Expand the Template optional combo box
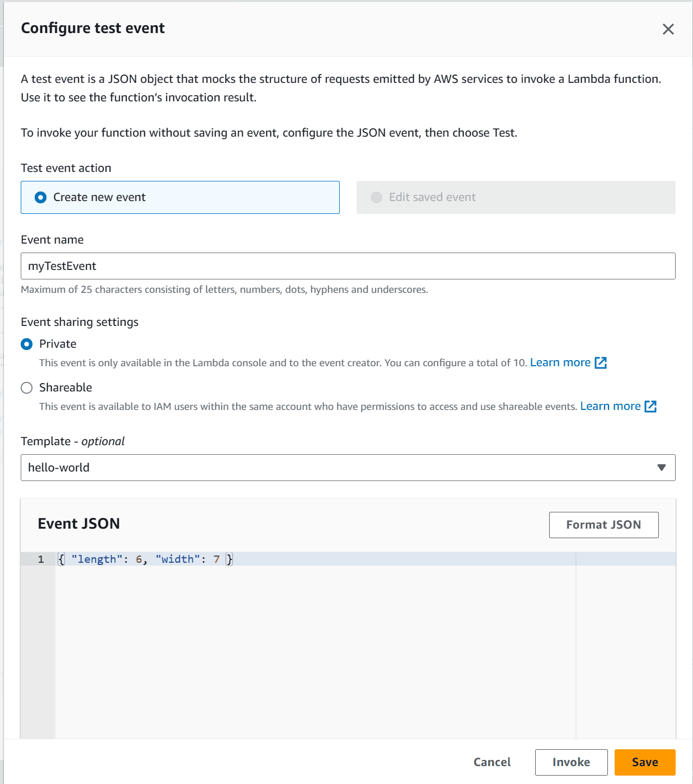Screen dimensions: 693x784 tap(347, 468)
